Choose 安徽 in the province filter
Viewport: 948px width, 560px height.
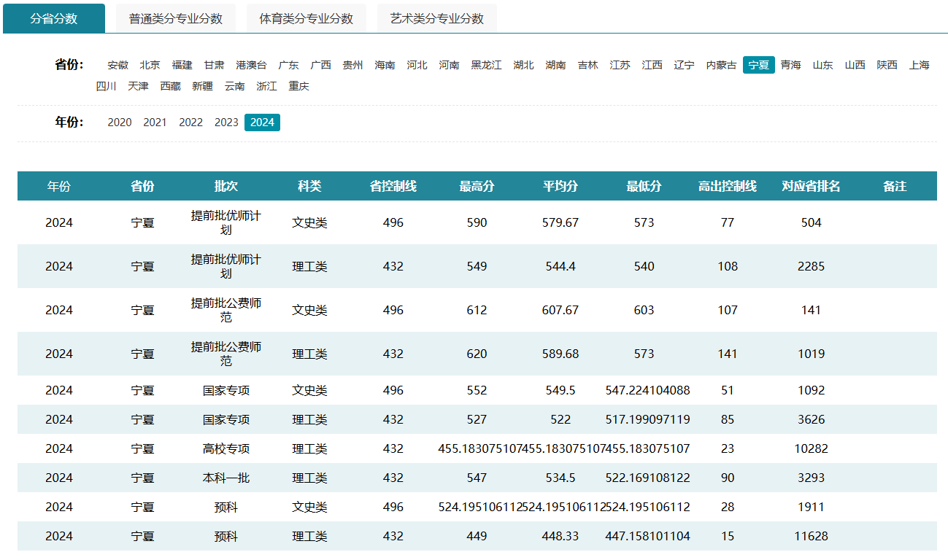click(117, 65)
